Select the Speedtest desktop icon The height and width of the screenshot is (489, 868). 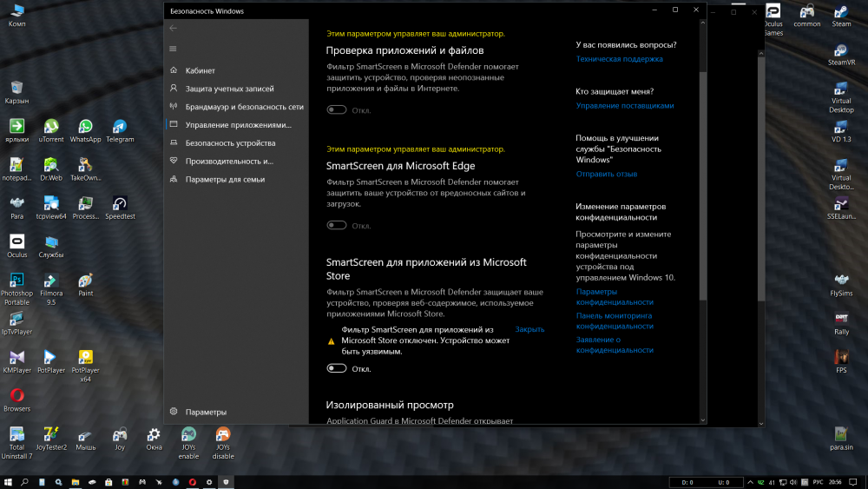tap(120, 208)
